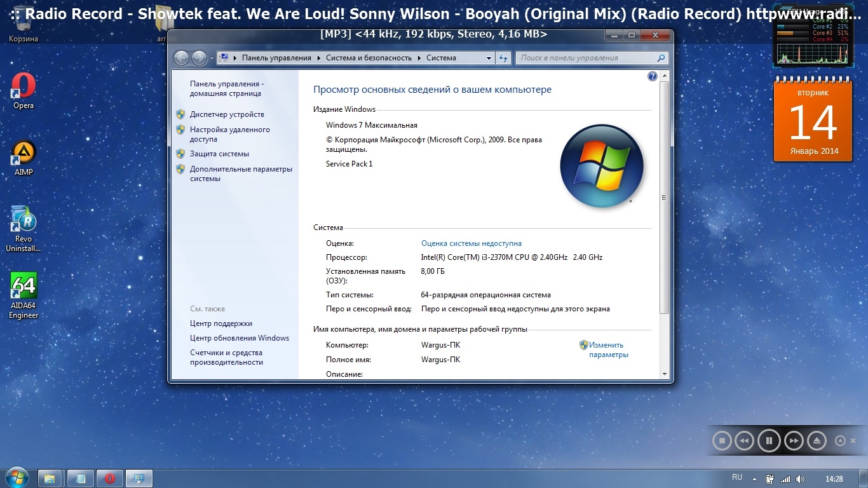This screenshot has height=488, width=868.
Task: Stop playback in the player widget
Action: [722, 440]
